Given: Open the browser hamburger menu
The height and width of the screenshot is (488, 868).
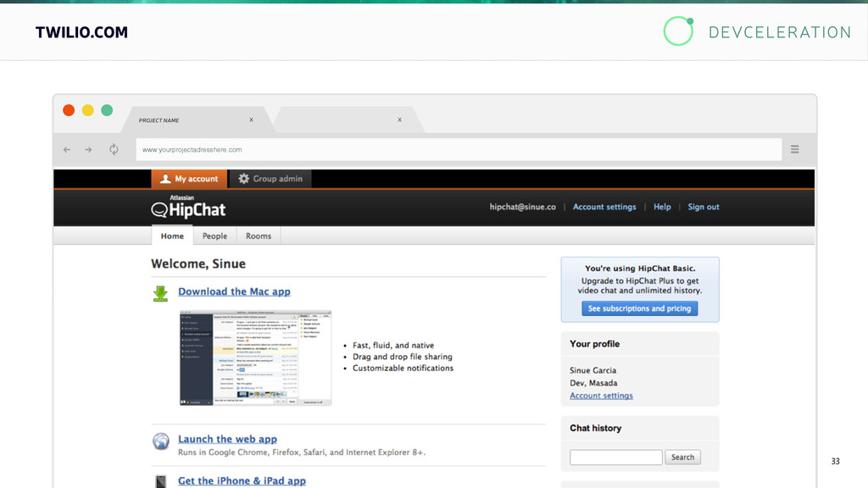Looking at the screenshot, I should (x=794, y=149).
